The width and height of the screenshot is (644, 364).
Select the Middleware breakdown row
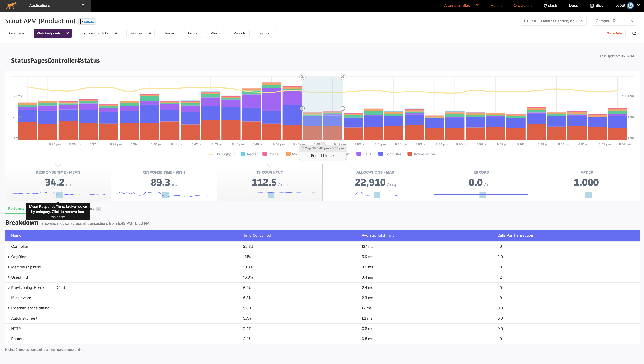click(323, 298)
